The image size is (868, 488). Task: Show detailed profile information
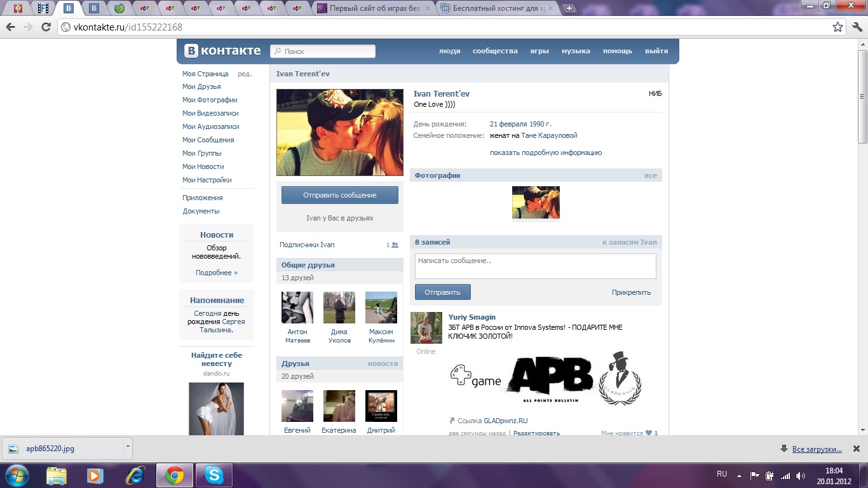pyautogui.click(x=545, y=152)
